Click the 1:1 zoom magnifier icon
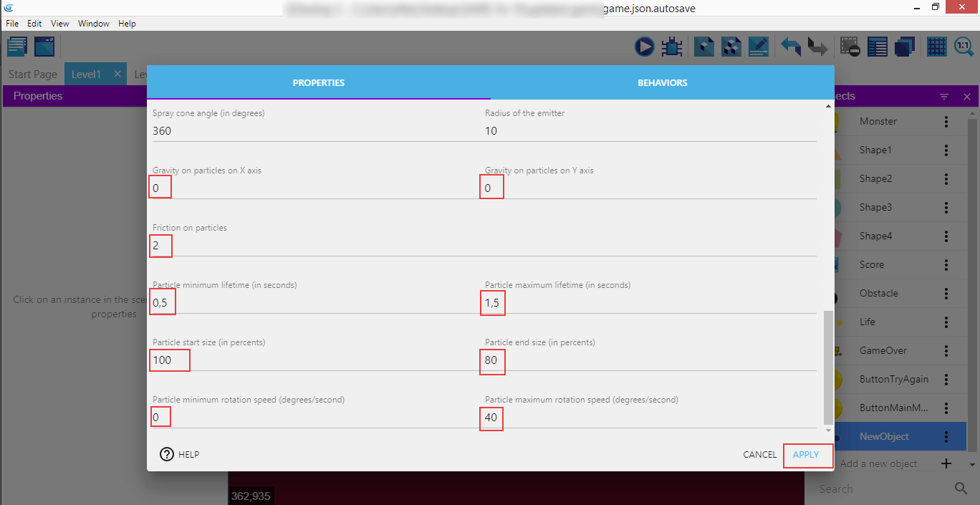Image resolution: width=980 pixels, height=505 pixels. click(x=964, y=47)
